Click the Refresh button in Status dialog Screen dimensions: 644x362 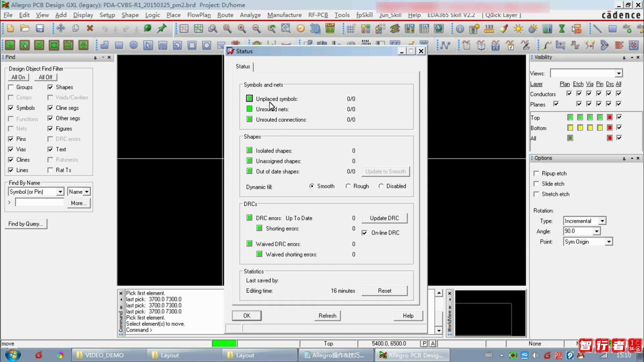[327, 316]
